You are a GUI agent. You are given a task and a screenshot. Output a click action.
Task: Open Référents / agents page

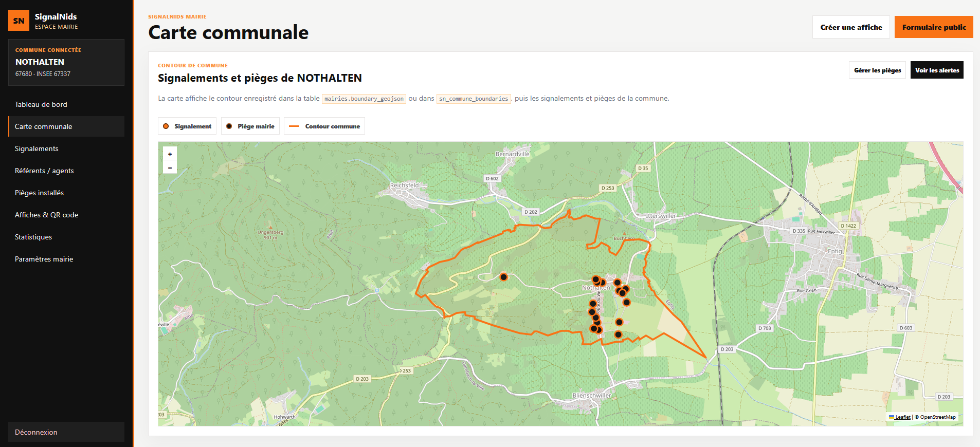coord(66,171)
